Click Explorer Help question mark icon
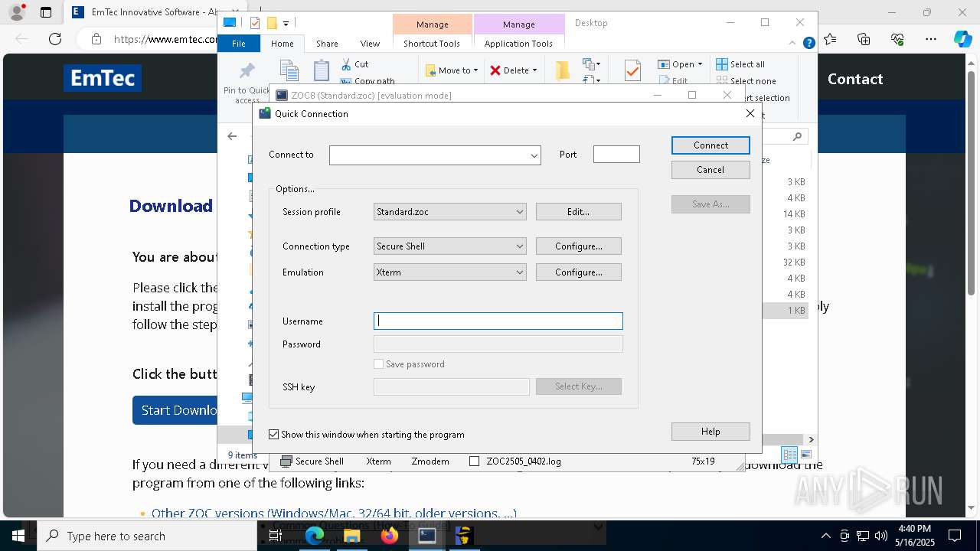Viewport: 980px width, 551px height. 808,44
